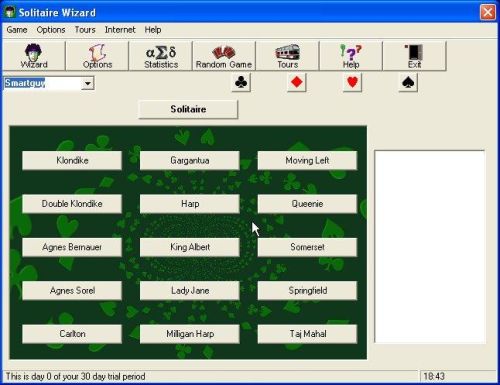Open the Options scroll icon
Screen dimensions: 500x385
coord(97,56)
